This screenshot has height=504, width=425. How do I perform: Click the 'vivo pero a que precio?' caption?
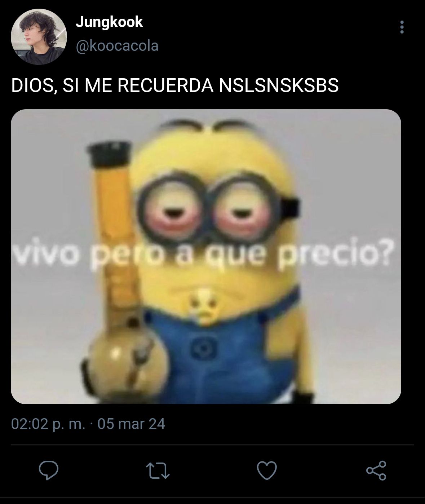202,254
